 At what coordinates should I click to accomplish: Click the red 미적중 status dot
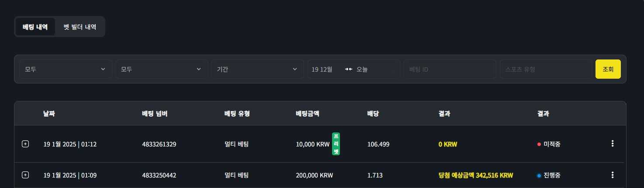point(539,144)
